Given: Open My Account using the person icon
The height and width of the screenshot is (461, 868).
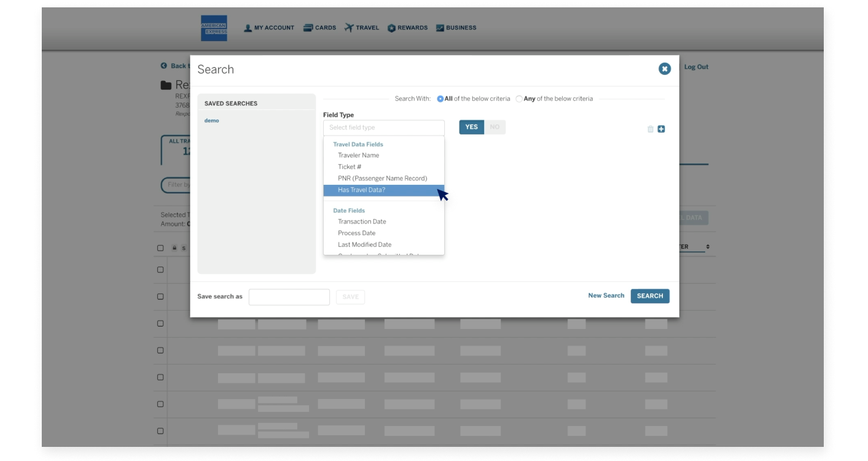Looking at the screenshot, I should point(248,27).
